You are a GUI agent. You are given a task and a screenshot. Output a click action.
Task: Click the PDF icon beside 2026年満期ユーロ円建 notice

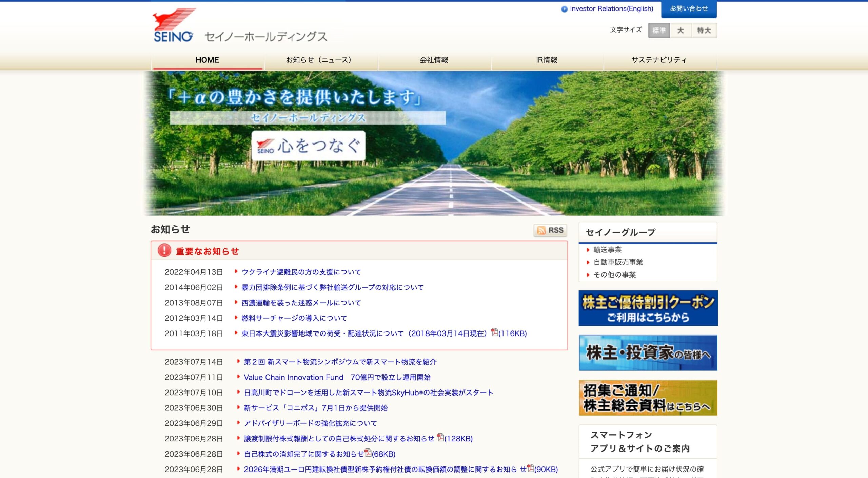coord(530,467)
